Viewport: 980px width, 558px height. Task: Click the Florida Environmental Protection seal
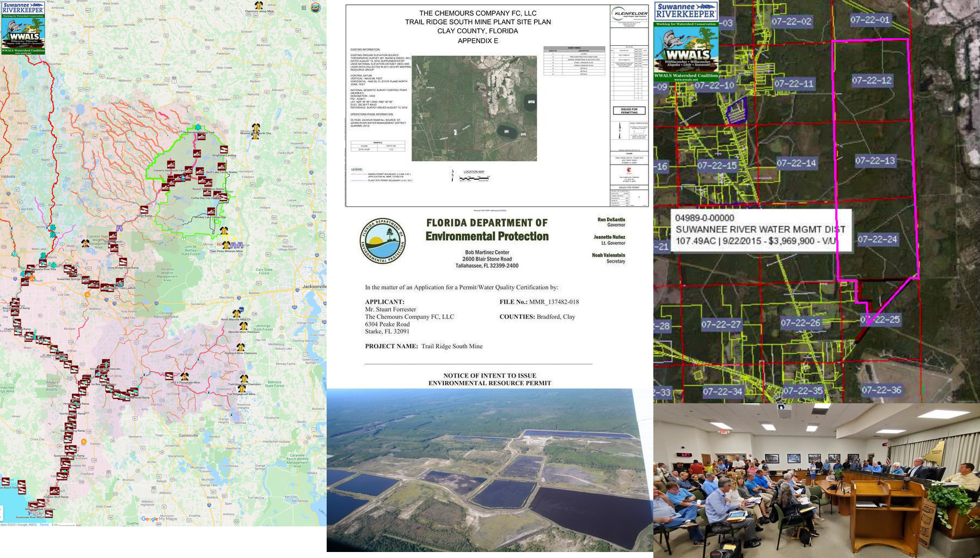click(x=383, y=241)
